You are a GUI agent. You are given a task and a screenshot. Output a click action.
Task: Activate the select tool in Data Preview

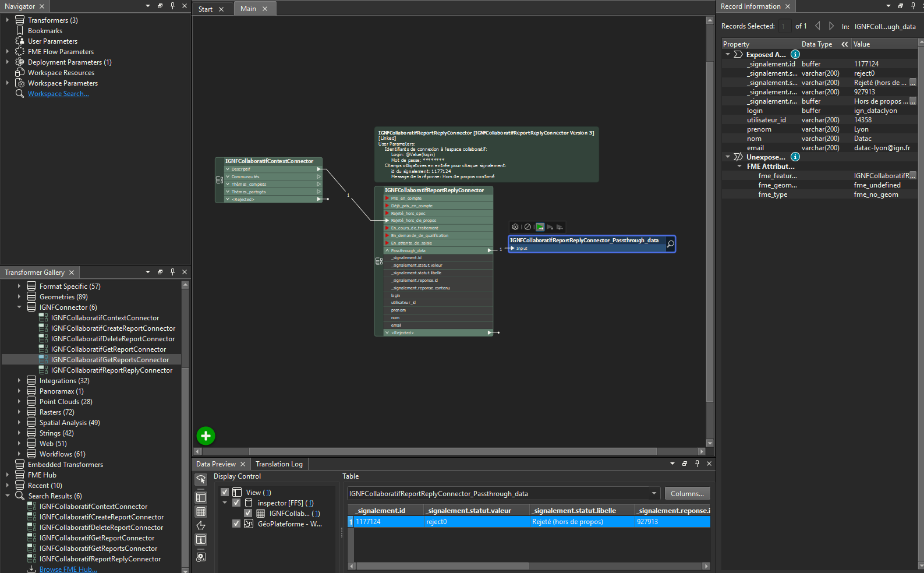pyautogui.click(x=201, y=479)
